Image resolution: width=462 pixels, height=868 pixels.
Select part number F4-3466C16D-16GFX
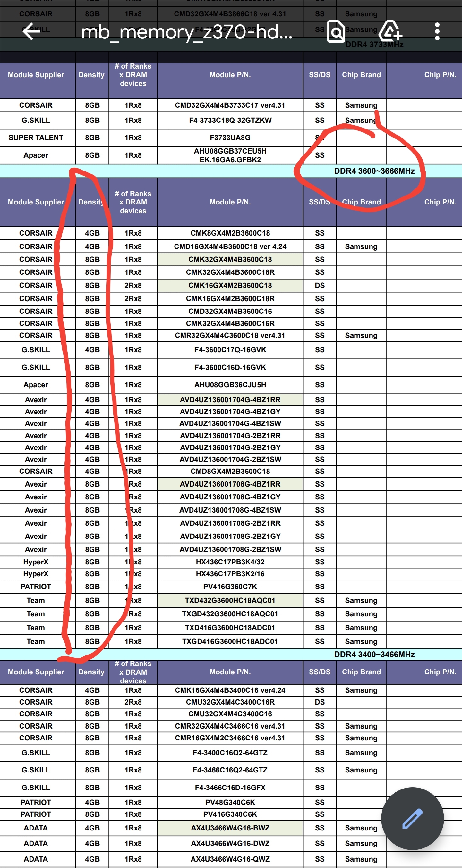(x=230, y=788)
